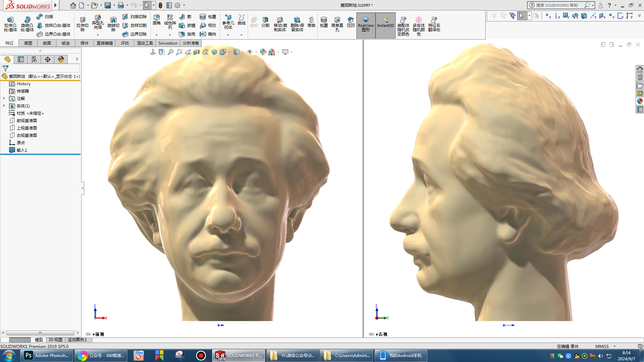Select the Swept Cut (扫描切除) tool
644x362 pixels.
(134, 17)
